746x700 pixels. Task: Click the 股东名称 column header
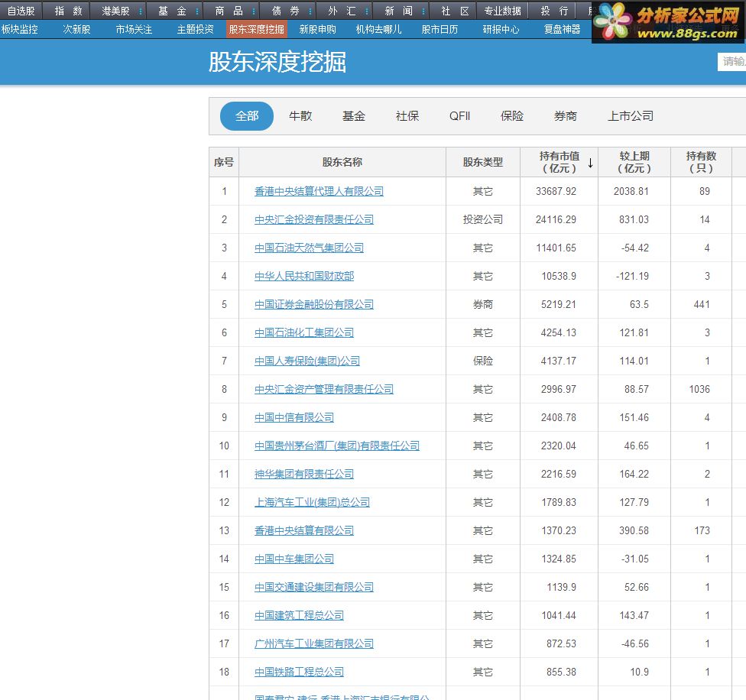pos(342,162)
